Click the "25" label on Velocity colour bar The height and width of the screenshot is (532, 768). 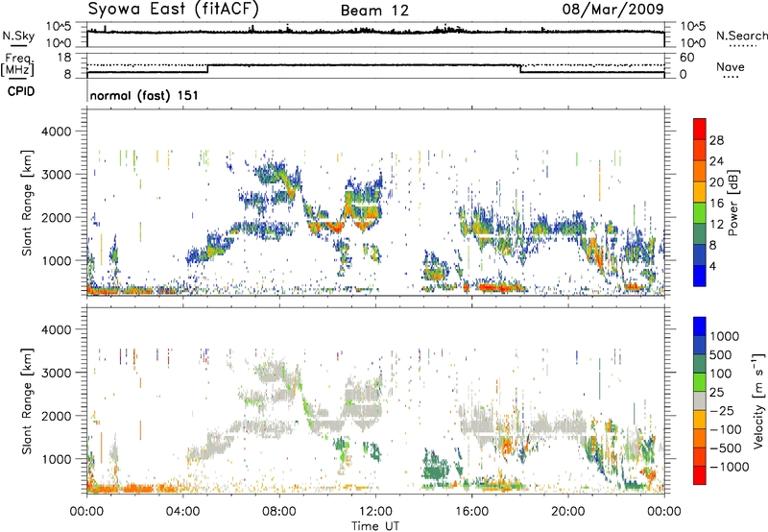click(x=717, y=393)
